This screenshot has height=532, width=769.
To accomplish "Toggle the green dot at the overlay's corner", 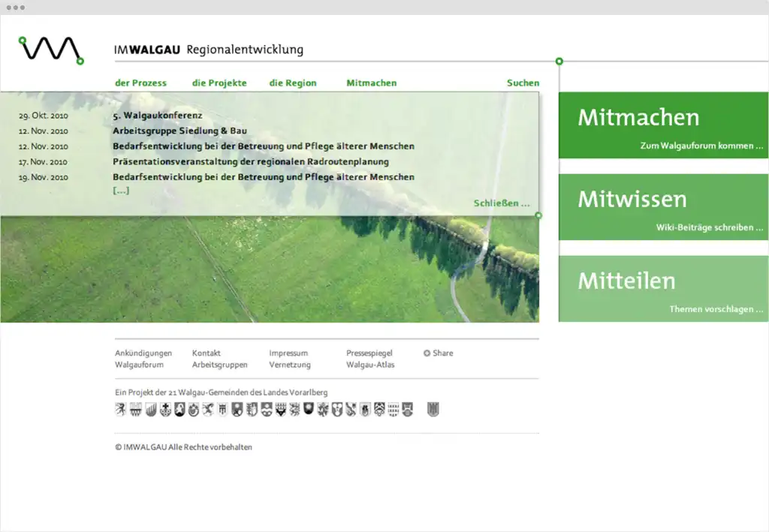I will (x=538, y=215).
